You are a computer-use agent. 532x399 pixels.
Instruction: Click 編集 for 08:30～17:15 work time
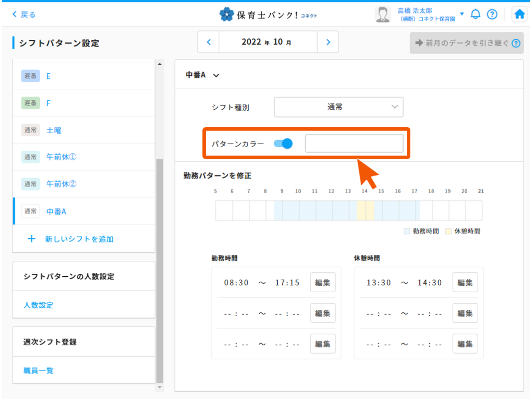323,282
